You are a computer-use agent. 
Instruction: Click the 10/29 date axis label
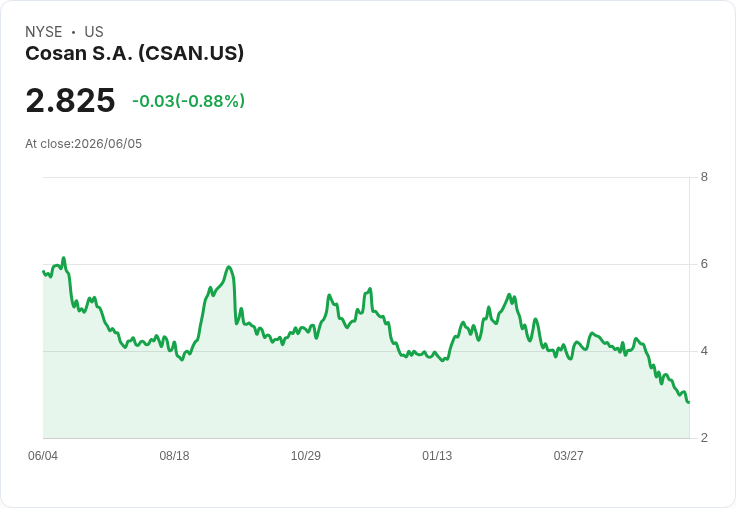pos(306,455)
